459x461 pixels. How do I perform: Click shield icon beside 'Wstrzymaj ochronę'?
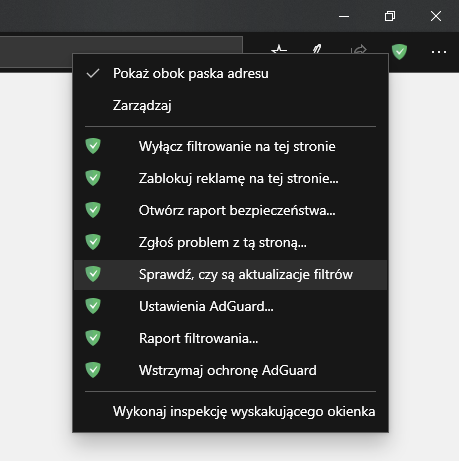pos(93,370)
